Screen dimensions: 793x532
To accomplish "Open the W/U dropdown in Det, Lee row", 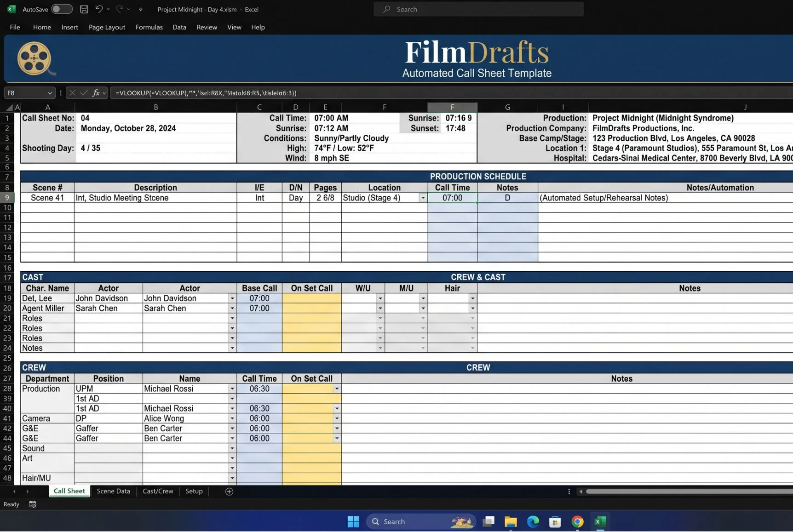I will pyautogui.click(x=380, y=298).
